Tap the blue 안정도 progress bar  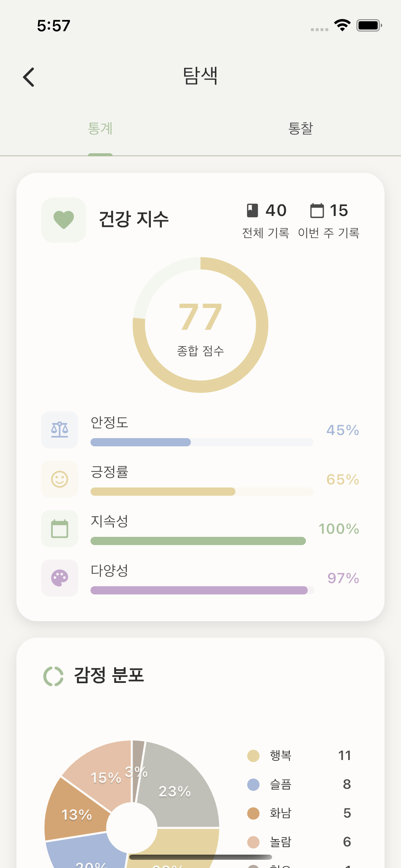[141, 442]
